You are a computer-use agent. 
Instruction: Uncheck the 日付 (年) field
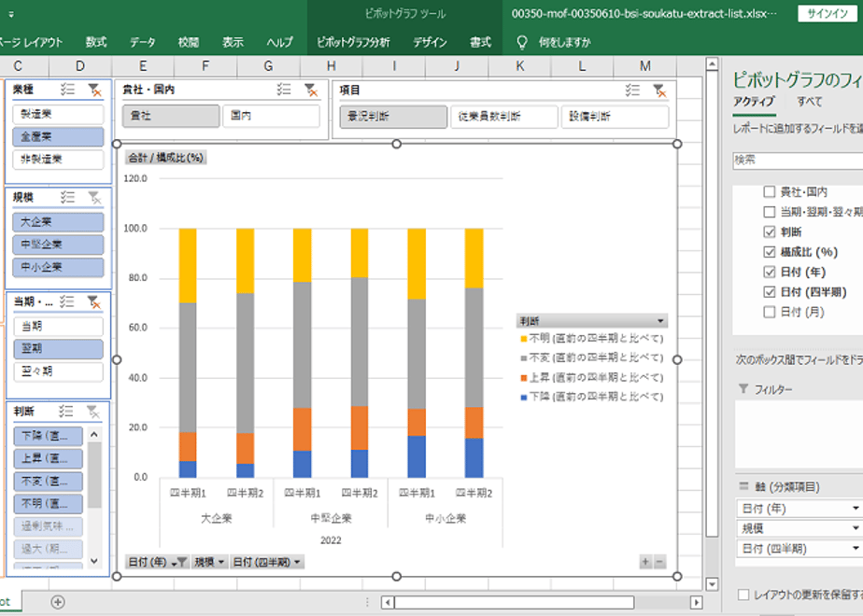770,272
